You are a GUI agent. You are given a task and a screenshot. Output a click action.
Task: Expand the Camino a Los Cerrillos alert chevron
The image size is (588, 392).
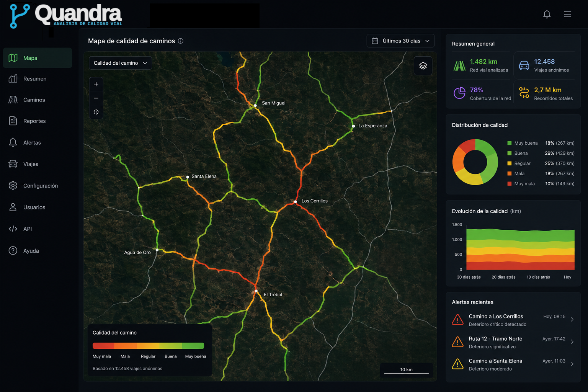tap(572, 319)
